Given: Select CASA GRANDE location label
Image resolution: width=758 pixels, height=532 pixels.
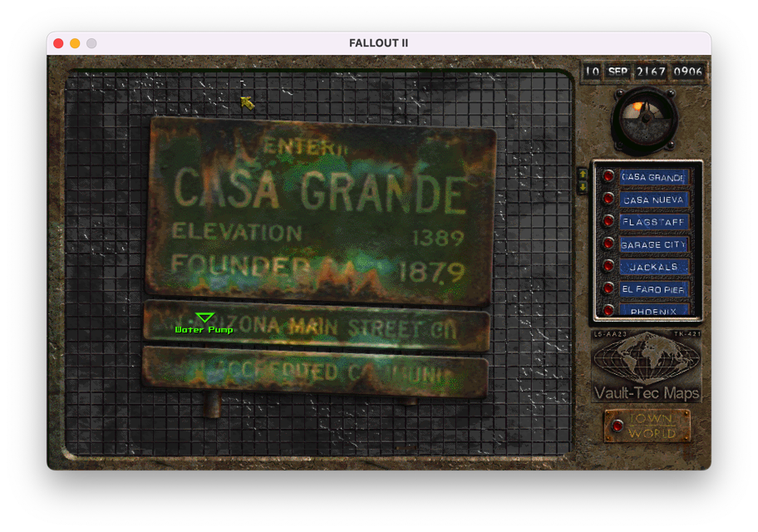Looking at the screenshot, I should [653, 177].
